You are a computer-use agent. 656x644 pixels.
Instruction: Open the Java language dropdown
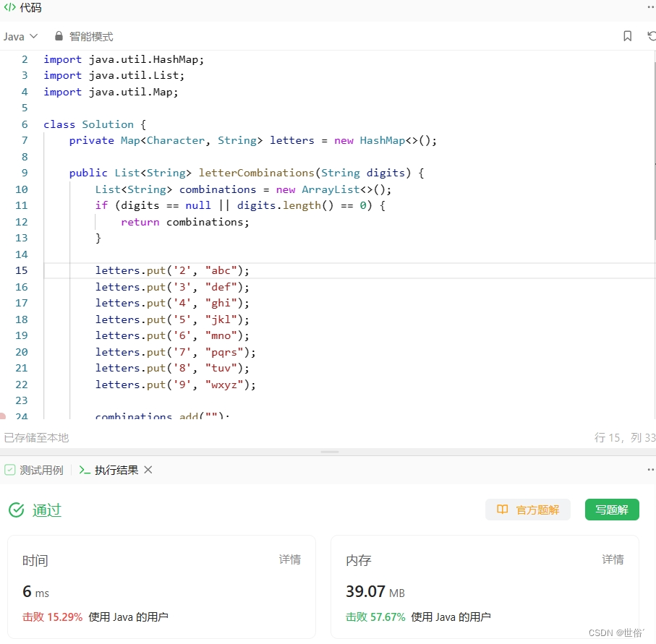[x=20, y=36]
